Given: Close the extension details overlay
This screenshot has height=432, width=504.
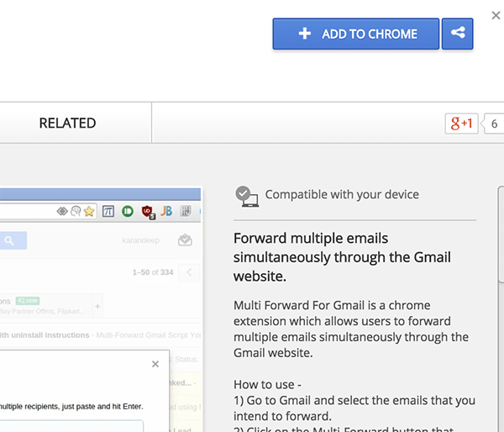Looking at the screenshot, I should [496, 14].
